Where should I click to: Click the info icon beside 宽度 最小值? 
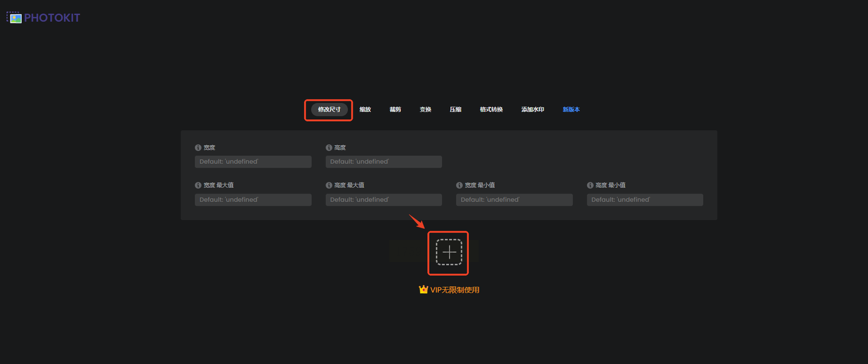(460, 186)
